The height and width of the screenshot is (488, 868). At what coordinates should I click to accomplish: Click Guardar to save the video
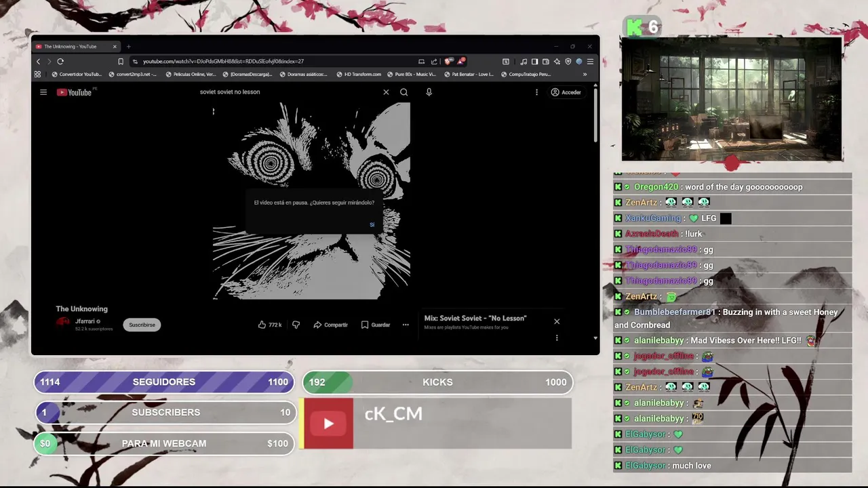pos(375,325)
